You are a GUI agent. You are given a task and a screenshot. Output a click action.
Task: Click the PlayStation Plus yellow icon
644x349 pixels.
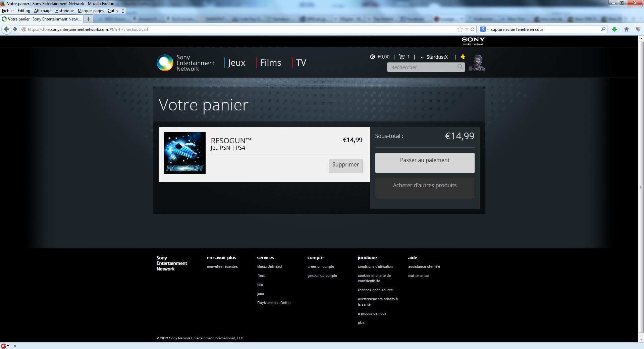coord(463,57)
